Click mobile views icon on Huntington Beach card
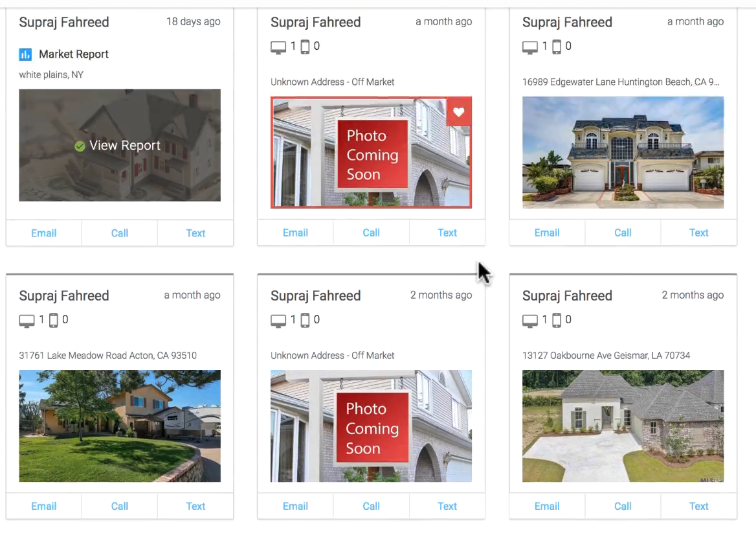This screenshot has height=539, width=756. pyautogui.click(x=557, y=47)
